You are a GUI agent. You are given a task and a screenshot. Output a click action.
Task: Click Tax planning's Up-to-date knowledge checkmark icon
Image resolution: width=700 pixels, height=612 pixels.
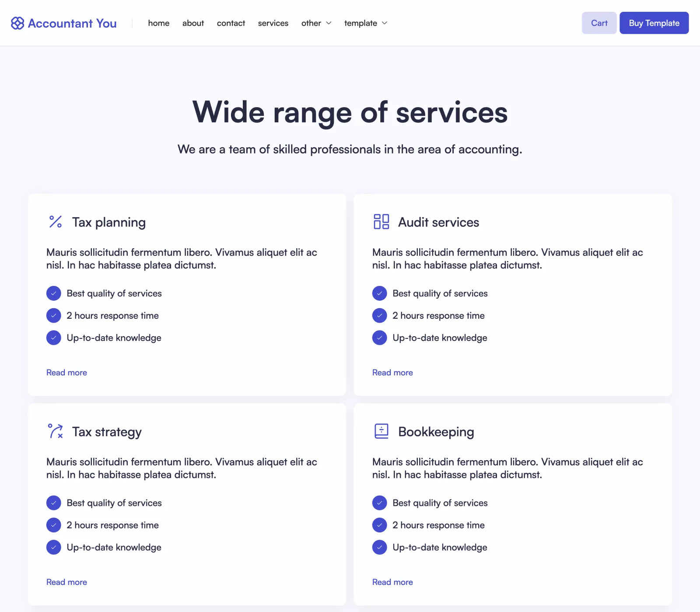[54, 337]
